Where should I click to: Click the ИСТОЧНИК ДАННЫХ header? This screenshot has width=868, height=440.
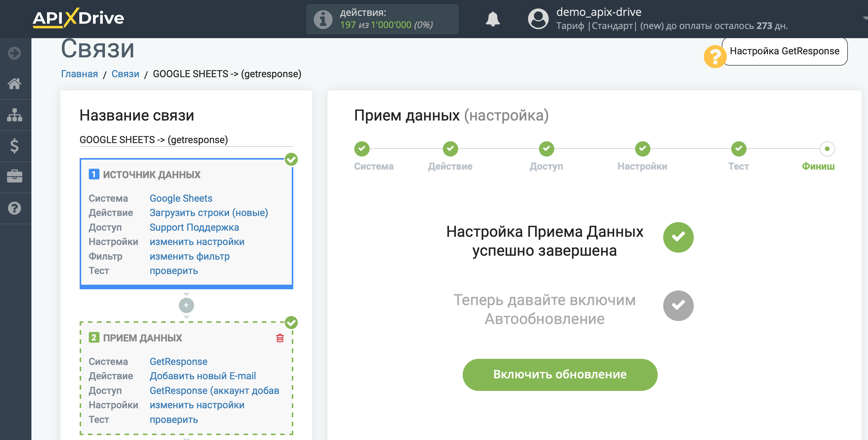(152, 175)
